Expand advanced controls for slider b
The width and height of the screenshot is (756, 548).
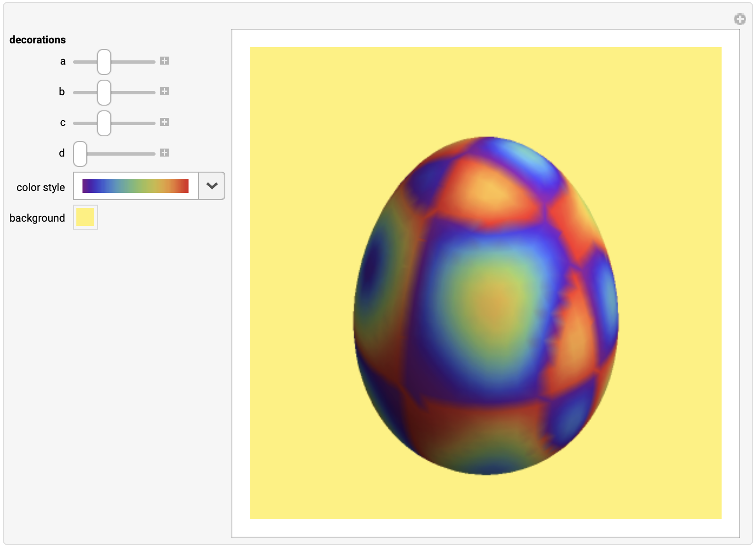[x=164, y=91]
